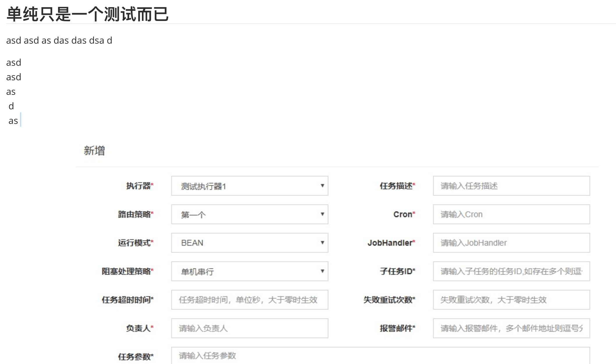Open the 执行器 dropdown
This screenshot has height=364, width=616.
click(249, 186)
